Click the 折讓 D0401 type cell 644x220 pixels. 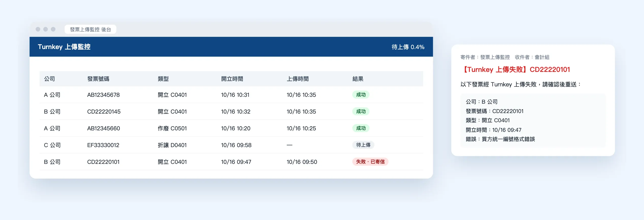click(x=172, y=145)
